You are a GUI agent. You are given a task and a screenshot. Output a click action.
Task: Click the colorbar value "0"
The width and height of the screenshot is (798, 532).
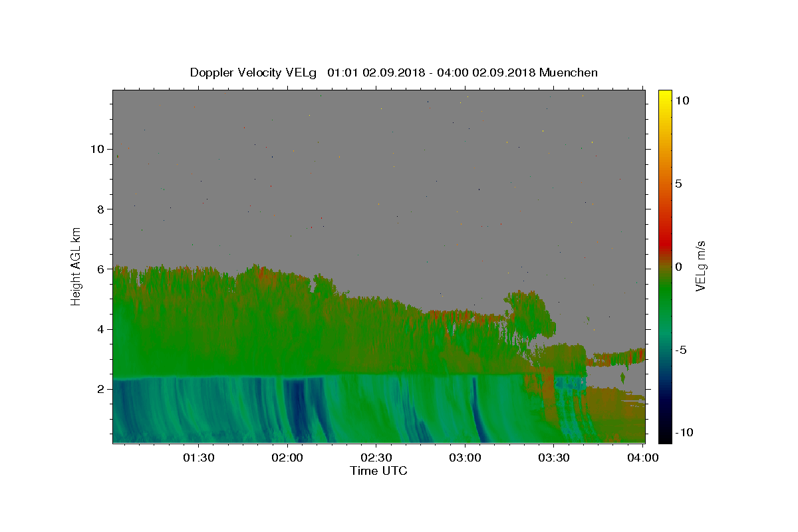679,267
